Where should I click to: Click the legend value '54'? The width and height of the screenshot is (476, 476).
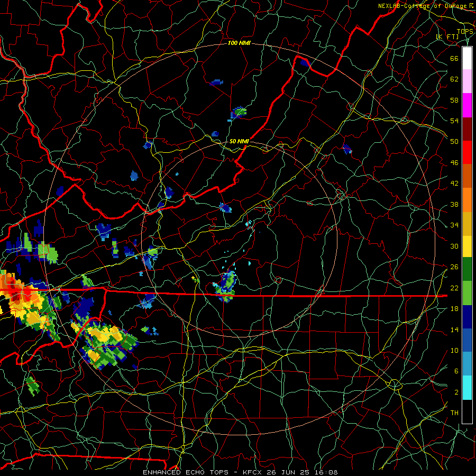(454, 121)
